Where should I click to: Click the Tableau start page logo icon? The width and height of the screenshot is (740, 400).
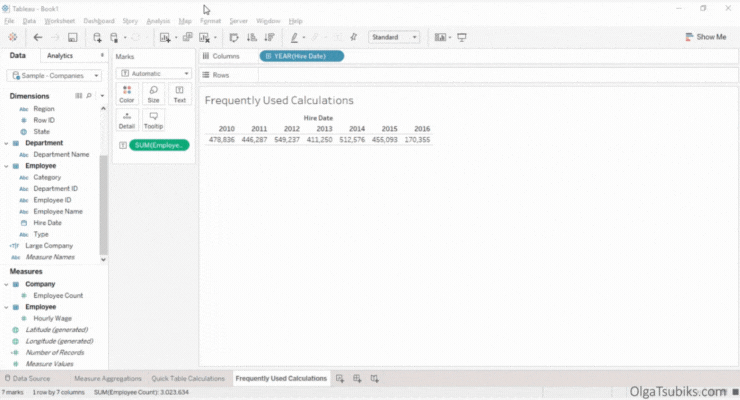click(x=13, y=37)
